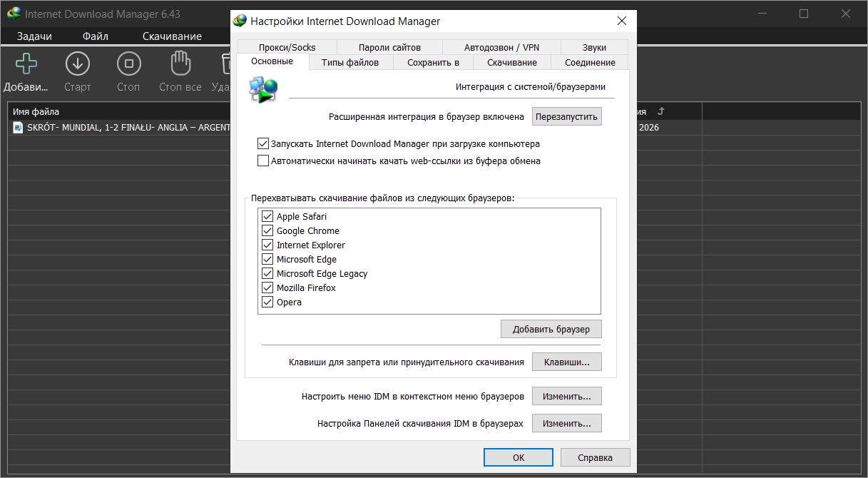Uncheck Apple Safari in the browser list
The width and height of the screenshot is (868, 478).
(267, 216)
